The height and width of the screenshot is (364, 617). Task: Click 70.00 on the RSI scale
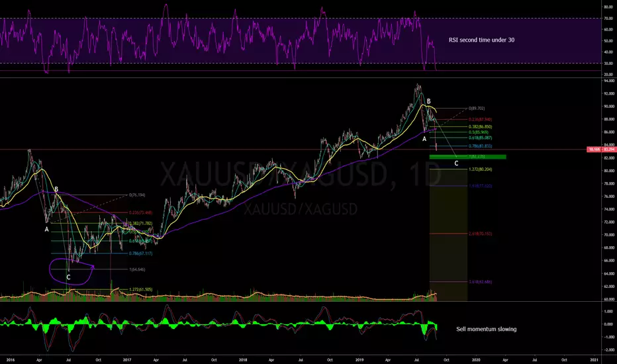[x=608, y=18]
